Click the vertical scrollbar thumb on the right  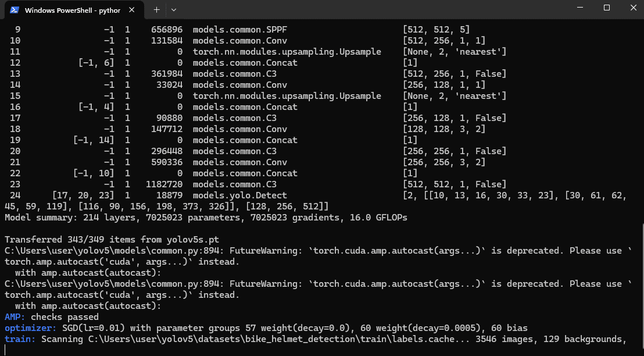coord(642,288)
